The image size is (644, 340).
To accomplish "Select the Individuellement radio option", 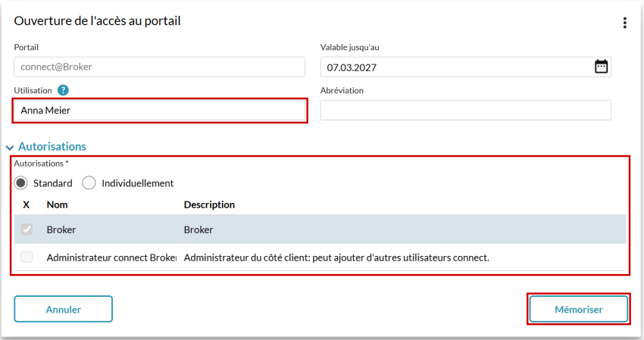I will (89, 182).
